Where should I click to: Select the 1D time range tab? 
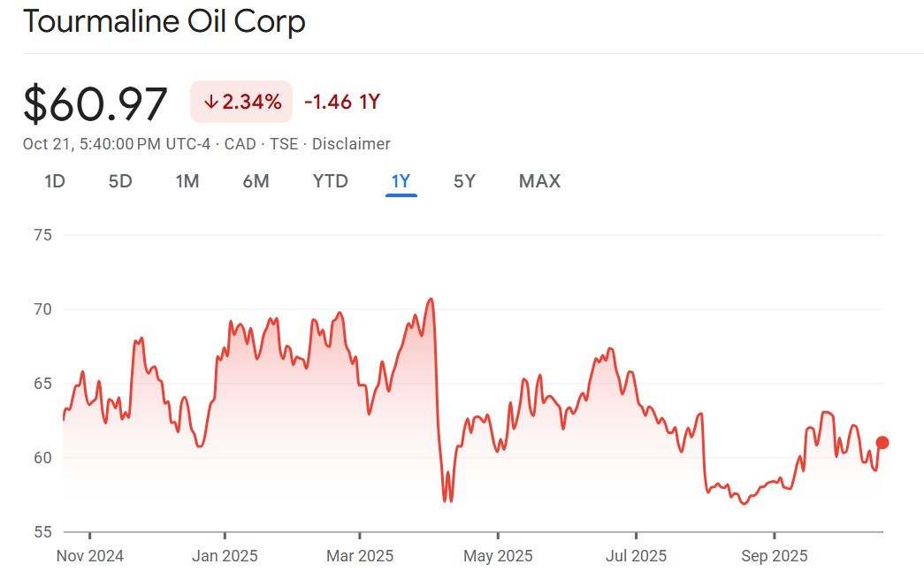[x=55, y=181]
